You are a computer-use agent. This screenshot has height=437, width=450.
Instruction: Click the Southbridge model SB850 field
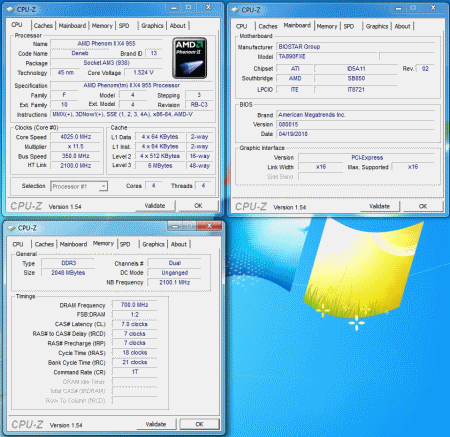click(356, 79)
